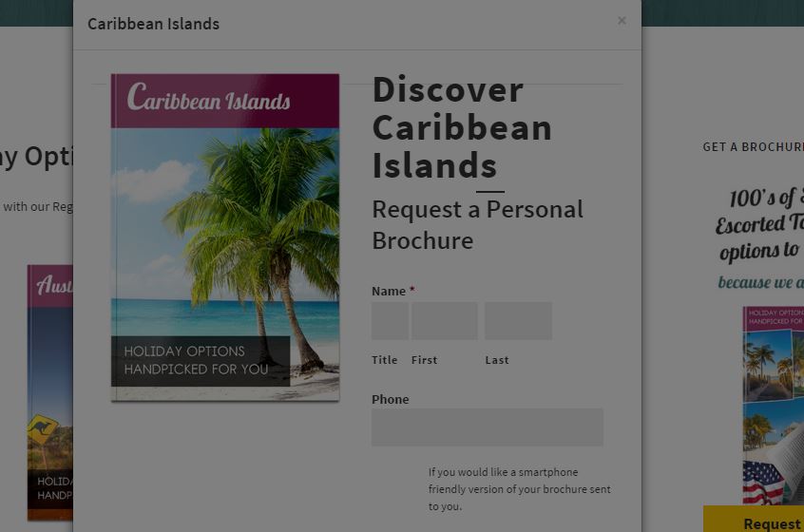Click the Florida brochure thumbnail with palm photos
Screen dimensions: 804x532
[x=774, y=405]
